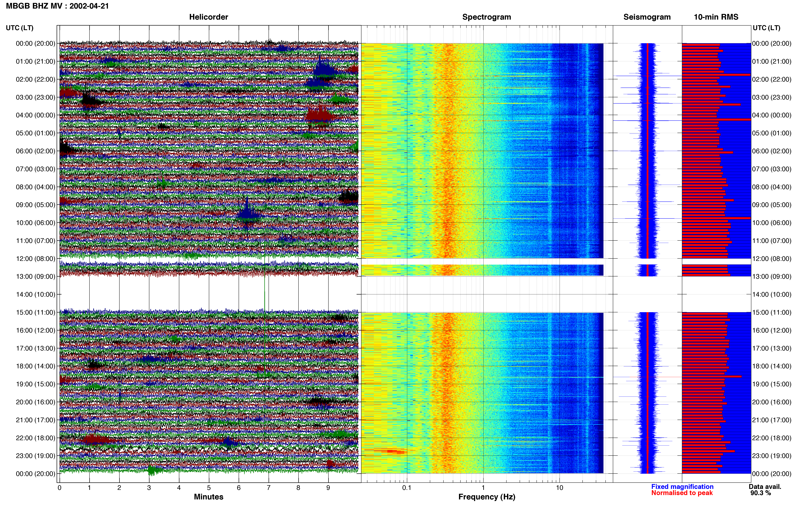
Task: Click the left '14:00 (10:00)' time label
Action: pos(36,295)
